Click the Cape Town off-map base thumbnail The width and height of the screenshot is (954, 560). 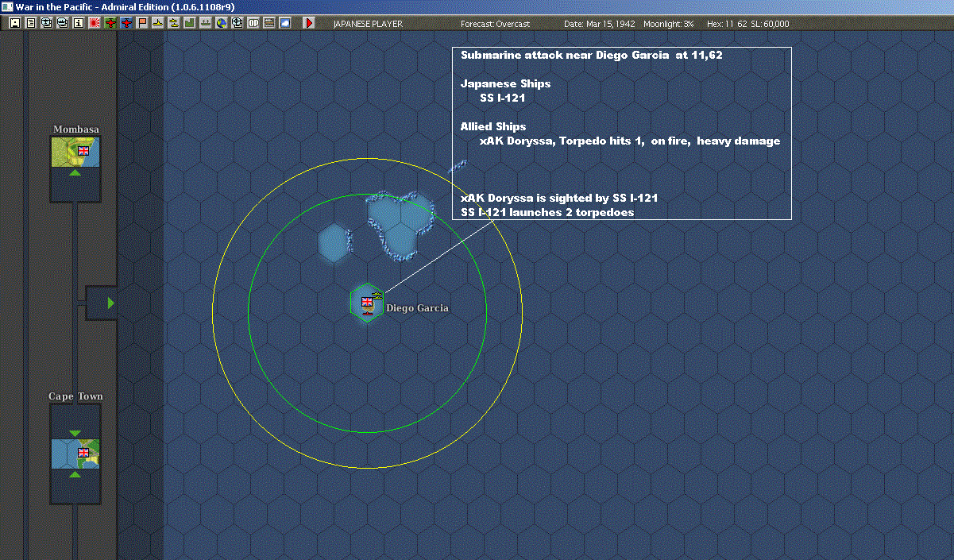point(75,453)
